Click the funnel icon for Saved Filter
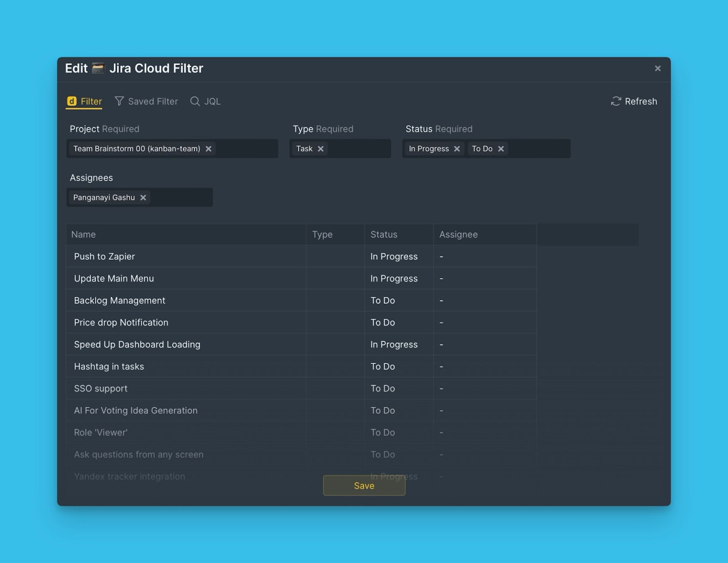728x563 pixels. click(119, 101)
